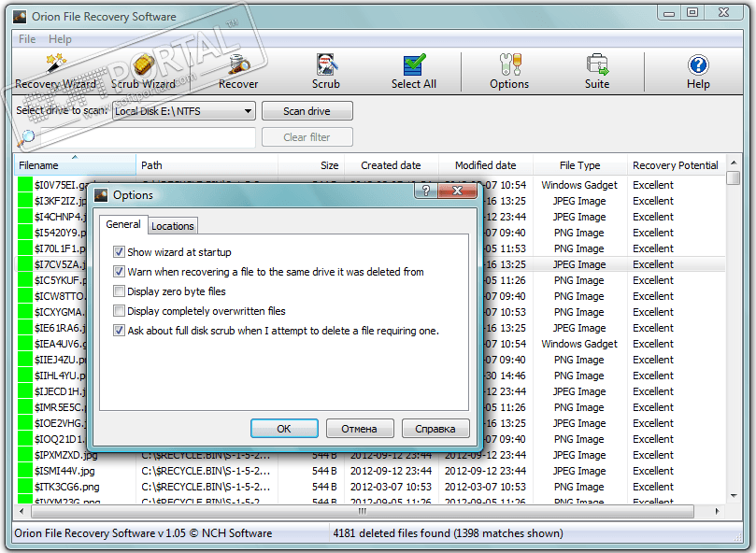The height and width of the screenshot is (553, 756).
Task: Click the created date 2012-03-07 10:53 in $ITK3CG6.png row
Action: pyautogui.click(x=391, y=487)
